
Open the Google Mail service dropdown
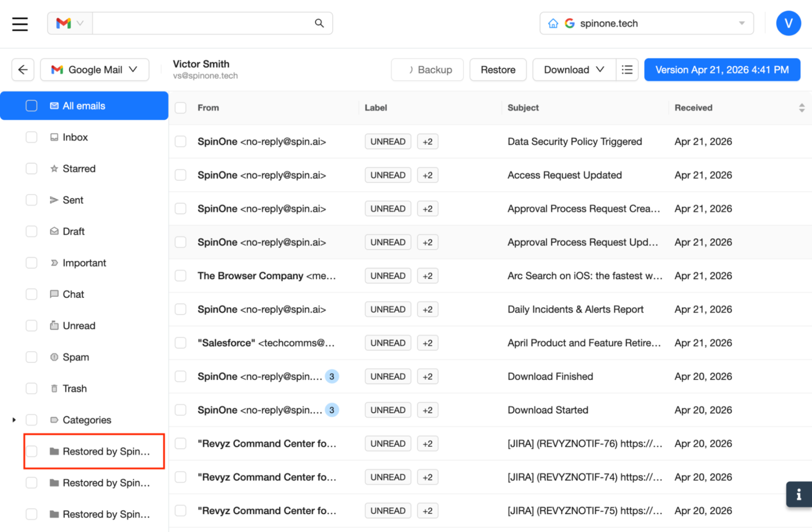click(x=95, y=70)
